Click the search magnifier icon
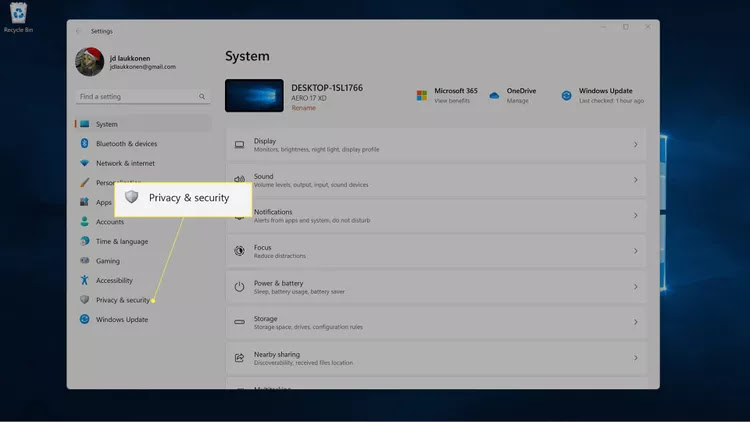750x422 pixels. (202, 97)
